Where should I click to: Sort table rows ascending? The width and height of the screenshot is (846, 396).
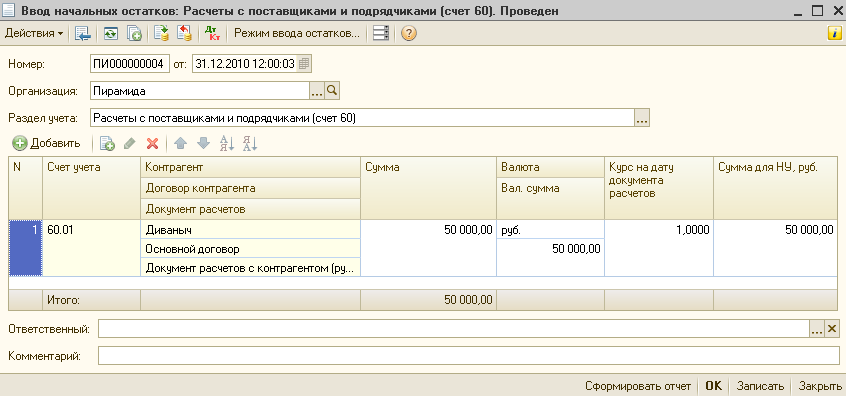227,144
